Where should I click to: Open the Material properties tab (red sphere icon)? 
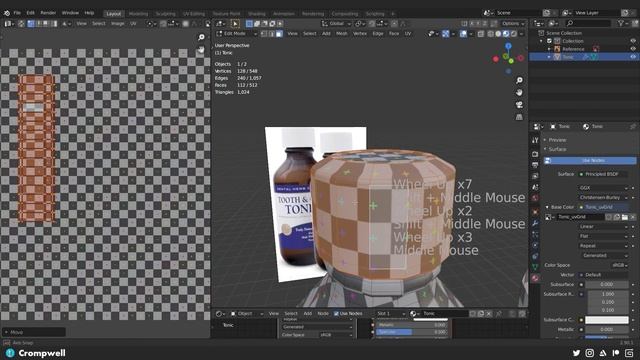535,278
